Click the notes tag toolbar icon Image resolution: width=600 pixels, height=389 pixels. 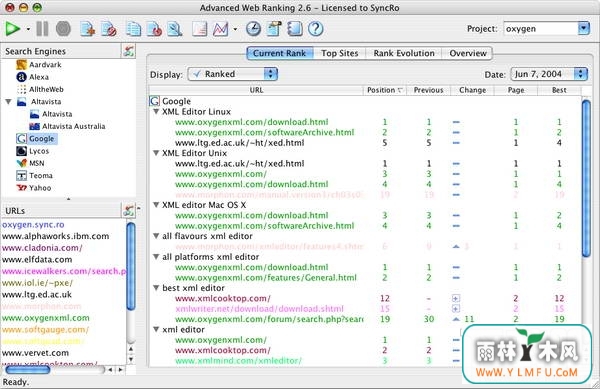274,29
